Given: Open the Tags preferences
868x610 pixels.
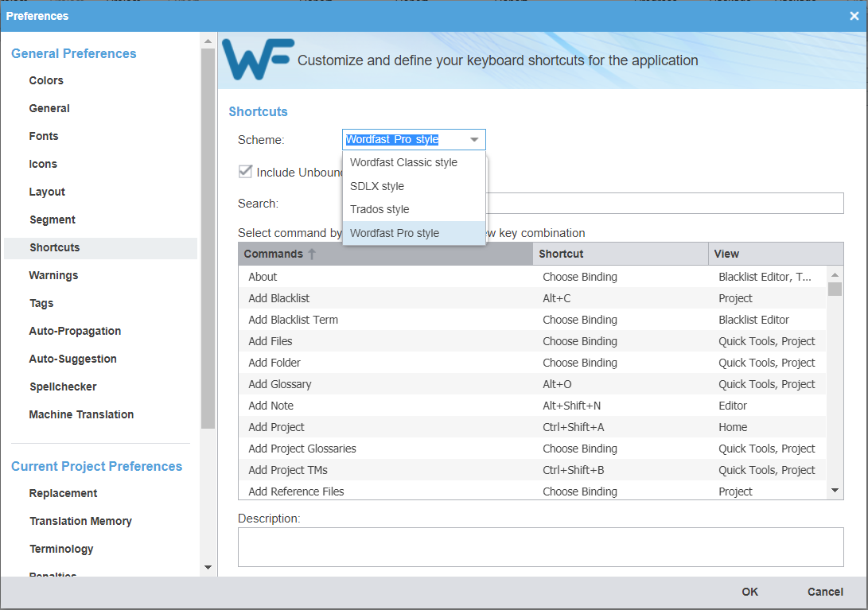Looking at the screenshot, I should coord(41,303).
